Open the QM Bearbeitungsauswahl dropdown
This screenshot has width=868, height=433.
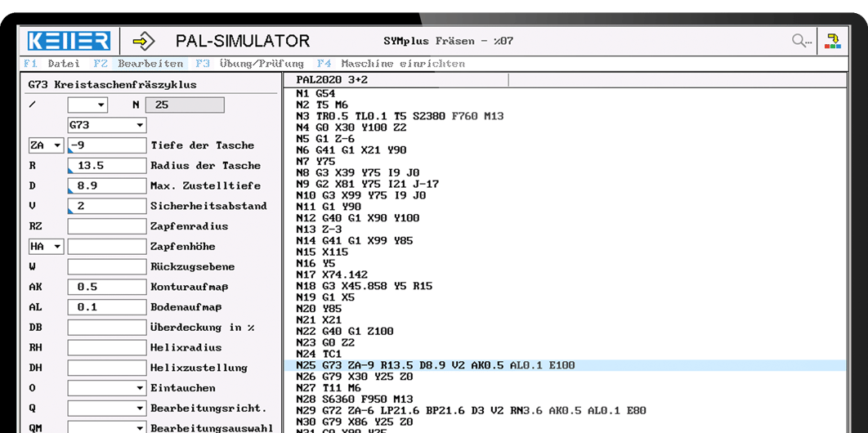click(107, 427)
